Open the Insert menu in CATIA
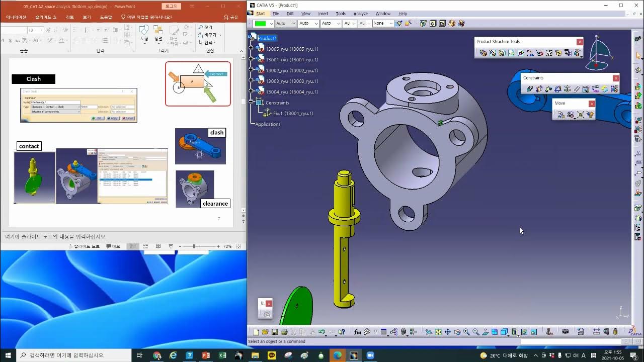Screen dimensions: 644x362 click(x=323, y=14)
